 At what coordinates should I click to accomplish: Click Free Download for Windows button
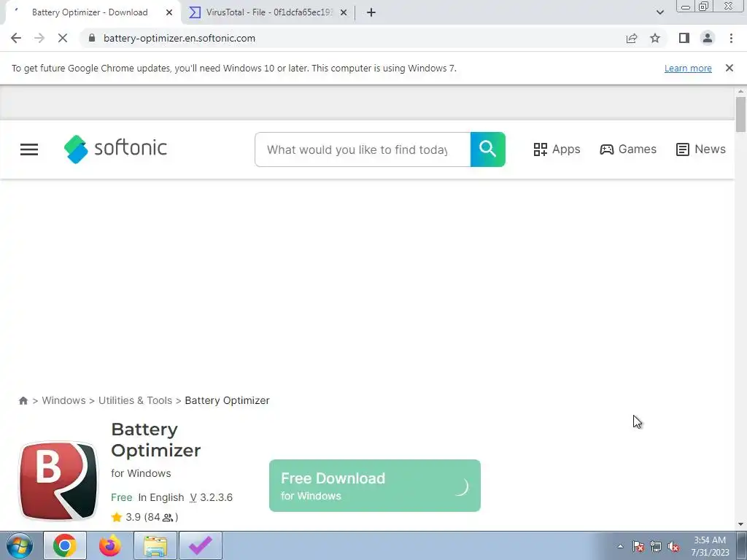click(x=374, y=486)
